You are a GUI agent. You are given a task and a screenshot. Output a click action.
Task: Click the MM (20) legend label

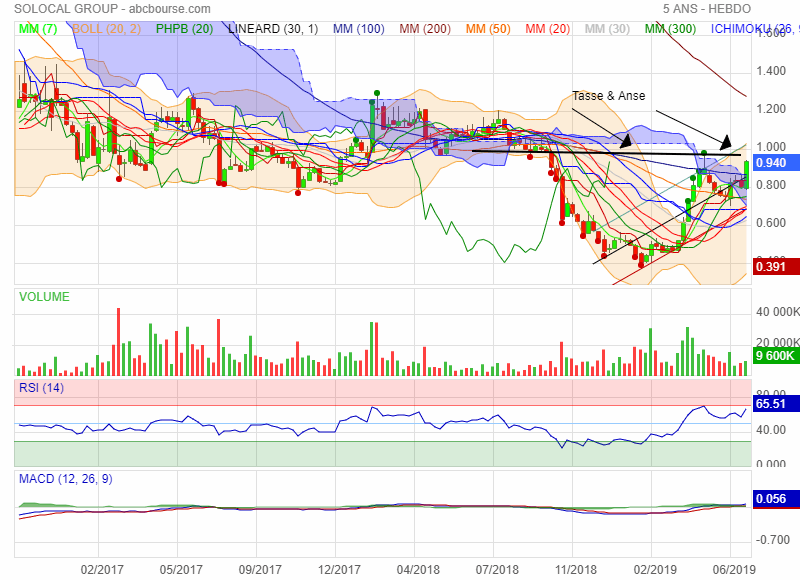pyautogui.click(x=547, y=29)
